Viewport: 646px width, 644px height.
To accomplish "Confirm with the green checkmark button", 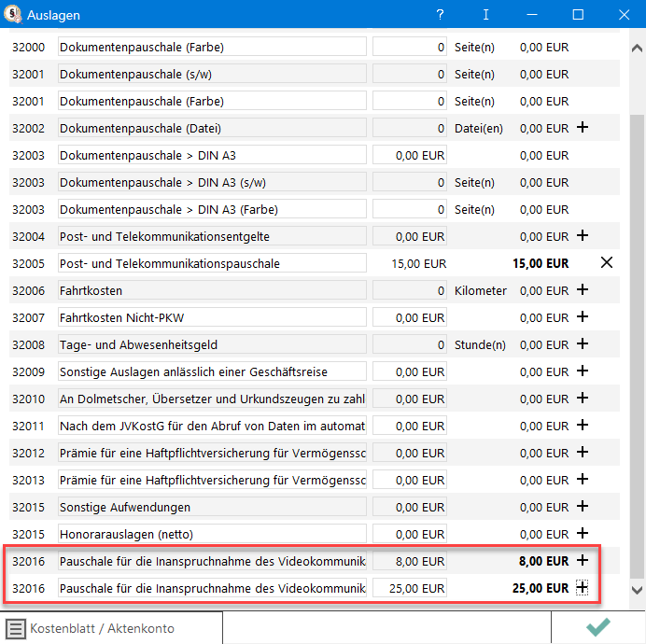I will (597, 627).
